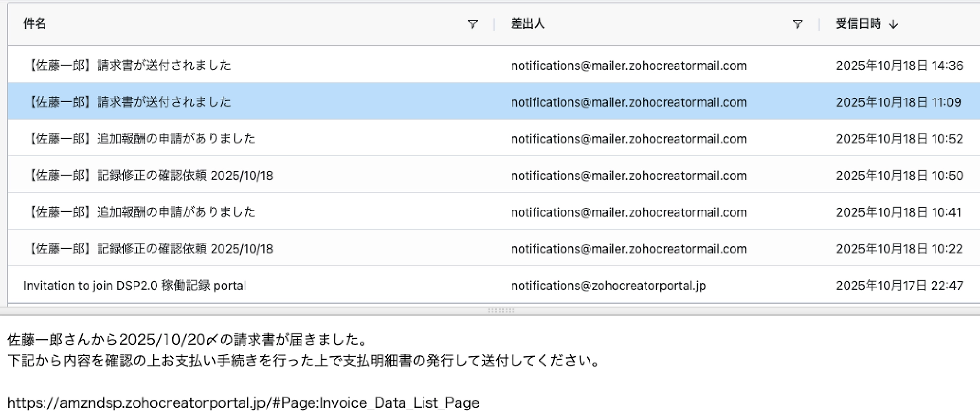Screen dimensions: 980x420
Task: Click the column divider between 差出人 and 受信日時
Action: [819, 24]
